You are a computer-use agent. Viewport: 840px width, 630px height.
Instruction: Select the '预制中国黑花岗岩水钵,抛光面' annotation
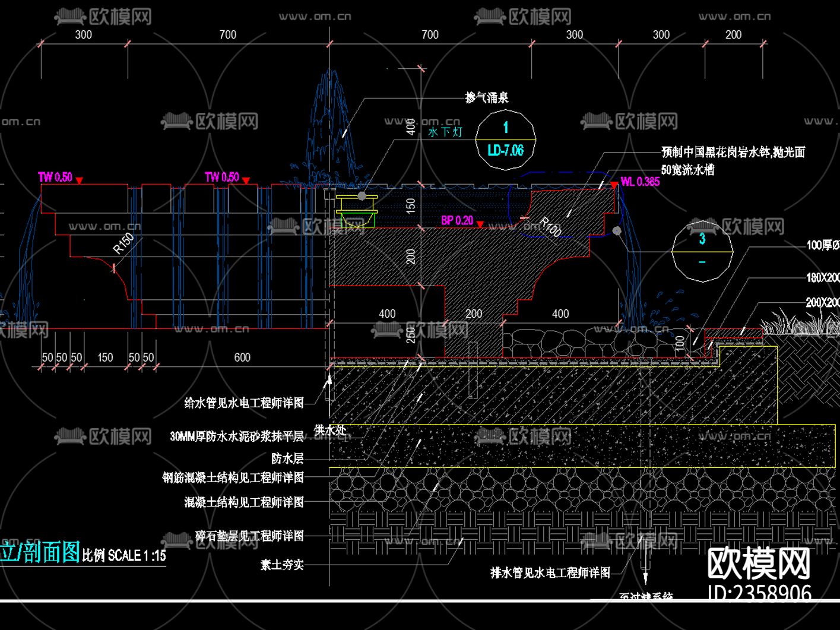[x=733, y=152]
